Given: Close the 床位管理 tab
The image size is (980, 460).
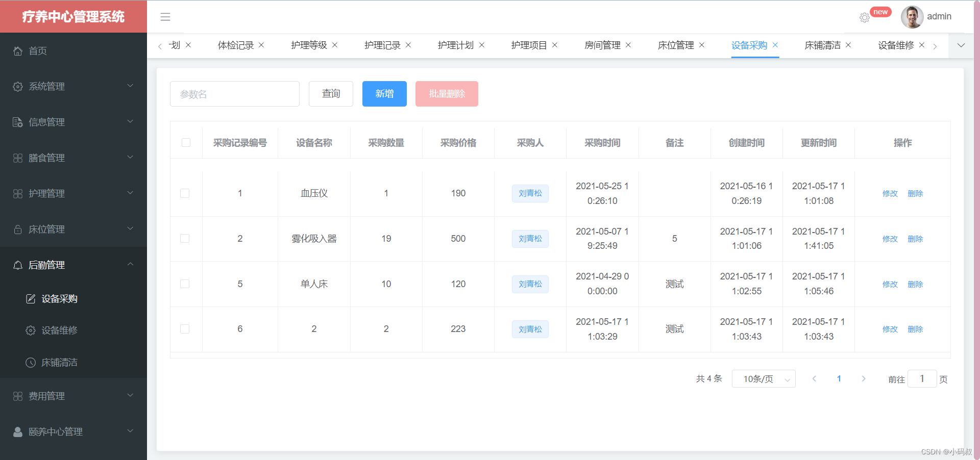Looking at the screenshot, I should click(x=702, y=45).
